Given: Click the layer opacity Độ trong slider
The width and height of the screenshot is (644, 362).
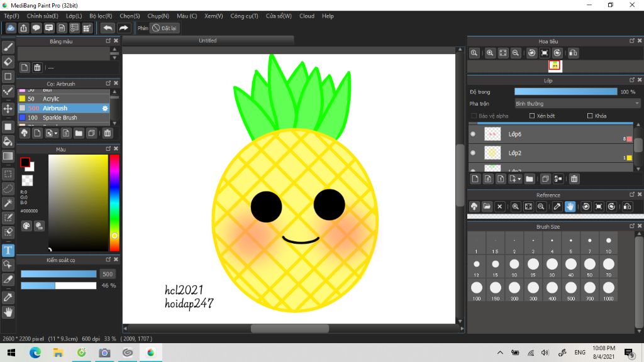Looking at the screenshot, I should click(565, 92).
